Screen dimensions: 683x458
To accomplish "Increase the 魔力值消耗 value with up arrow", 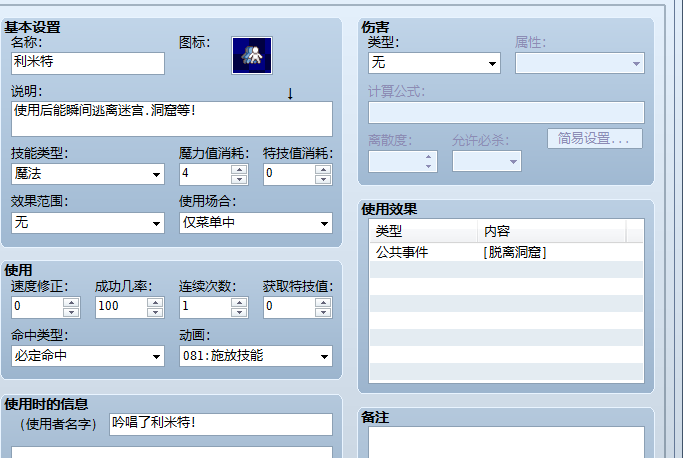I will click(x=239, y=170).
